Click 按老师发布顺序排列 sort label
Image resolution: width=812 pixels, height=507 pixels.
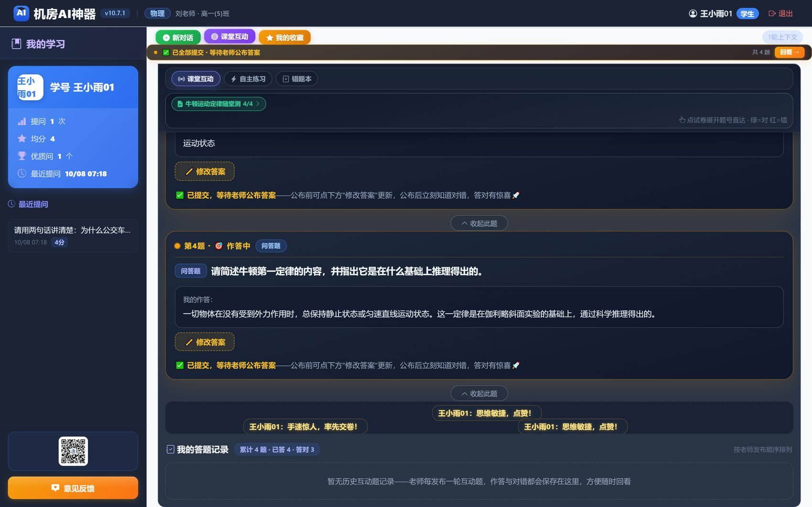[x=763, y=449]
